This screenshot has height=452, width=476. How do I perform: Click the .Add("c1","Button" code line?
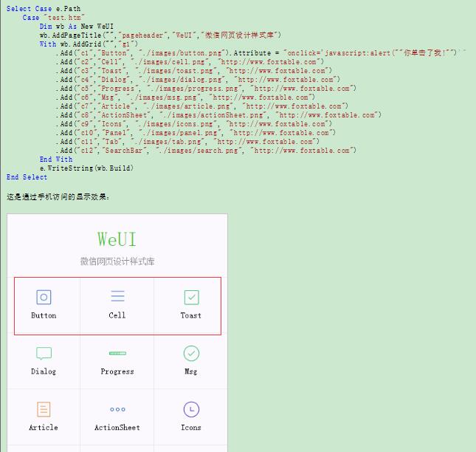point(261,53)
